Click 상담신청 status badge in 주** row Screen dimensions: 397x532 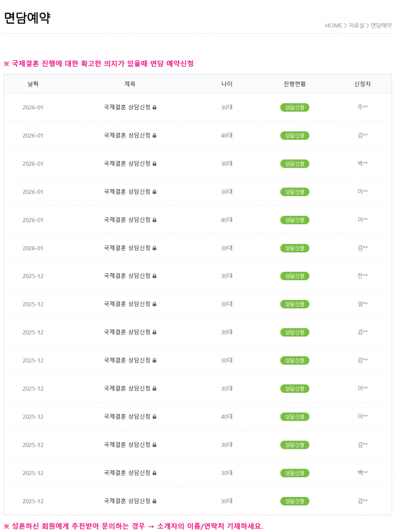click(x=295, y=107)
